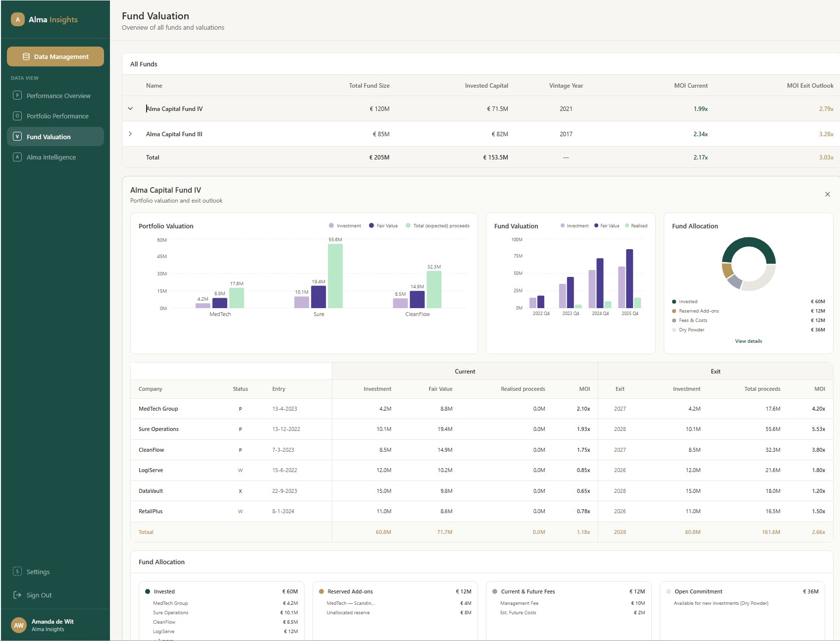Open Performance Overview page
Image resolution: width=840 pixels, height=641 pixels.
point(55,96)
